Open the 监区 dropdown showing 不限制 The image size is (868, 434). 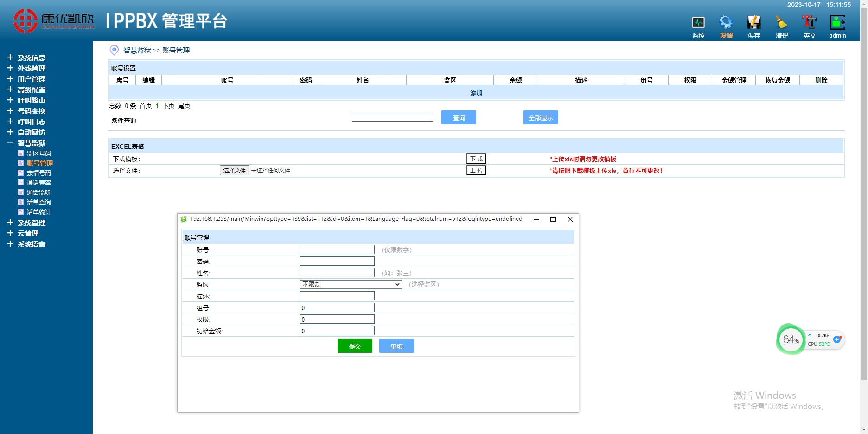351,284
